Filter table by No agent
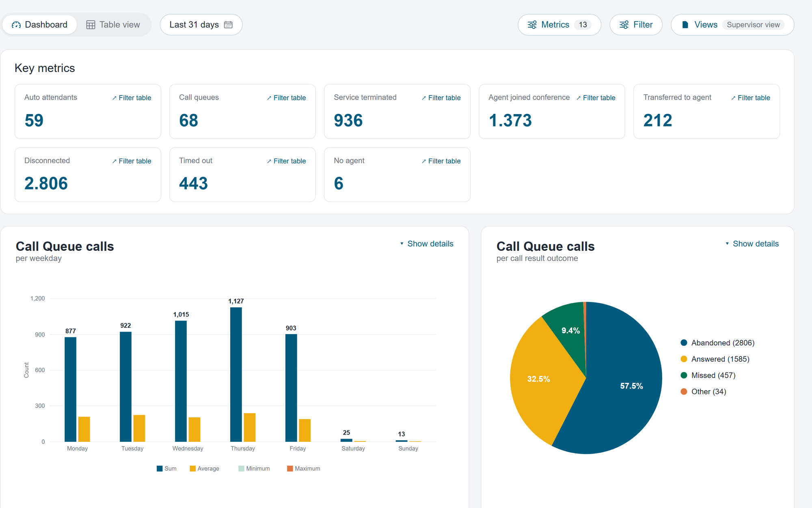This screenshot has height=508, width=812. pos(441,161)
